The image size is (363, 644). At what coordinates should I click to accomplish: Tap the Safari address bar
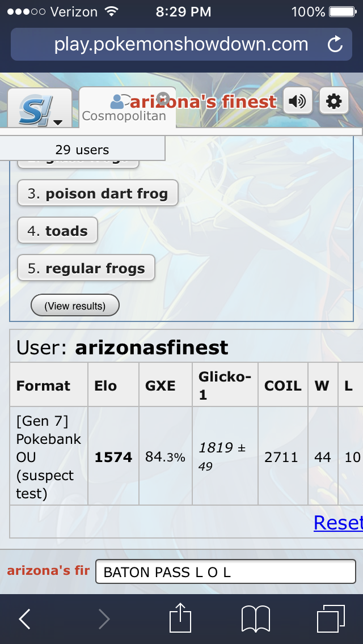tap(181, 44)
